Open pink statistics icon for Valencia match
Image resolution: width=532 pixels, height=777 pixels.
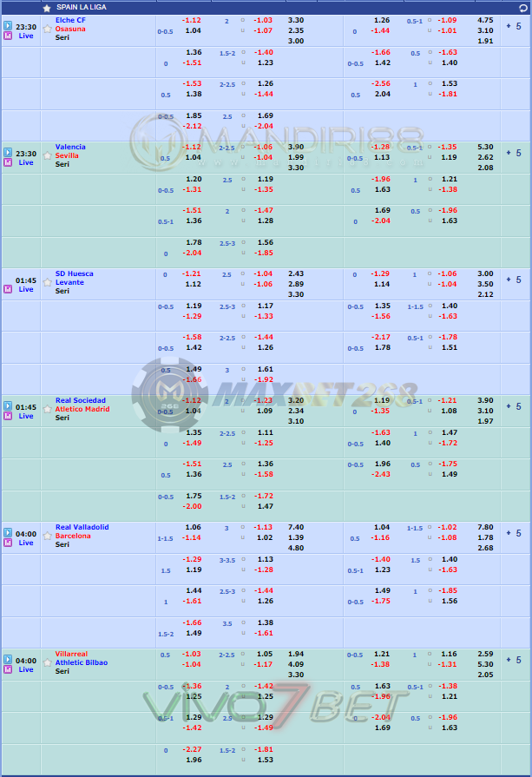8,162
